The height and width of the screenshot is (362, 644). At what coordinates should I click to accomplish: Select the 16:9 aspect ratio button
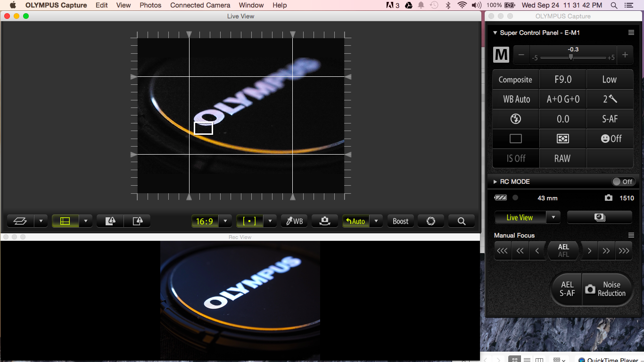pos(205,221)
